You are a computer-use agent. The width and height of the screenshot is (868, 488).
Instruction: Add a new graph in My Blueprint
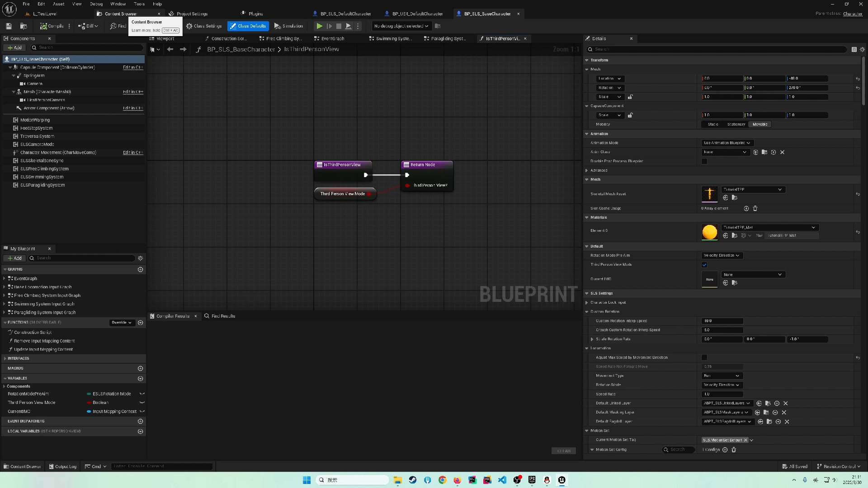click(140, 269)
